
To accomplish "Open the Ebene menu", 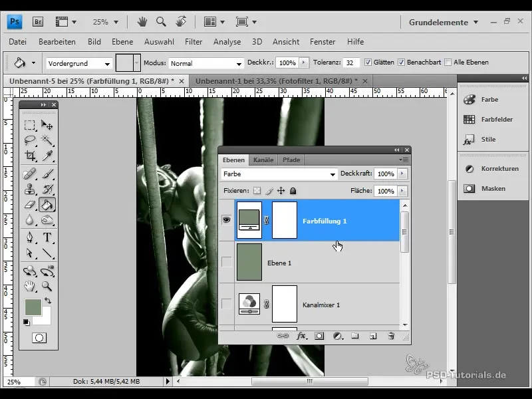I will (122, 42).
